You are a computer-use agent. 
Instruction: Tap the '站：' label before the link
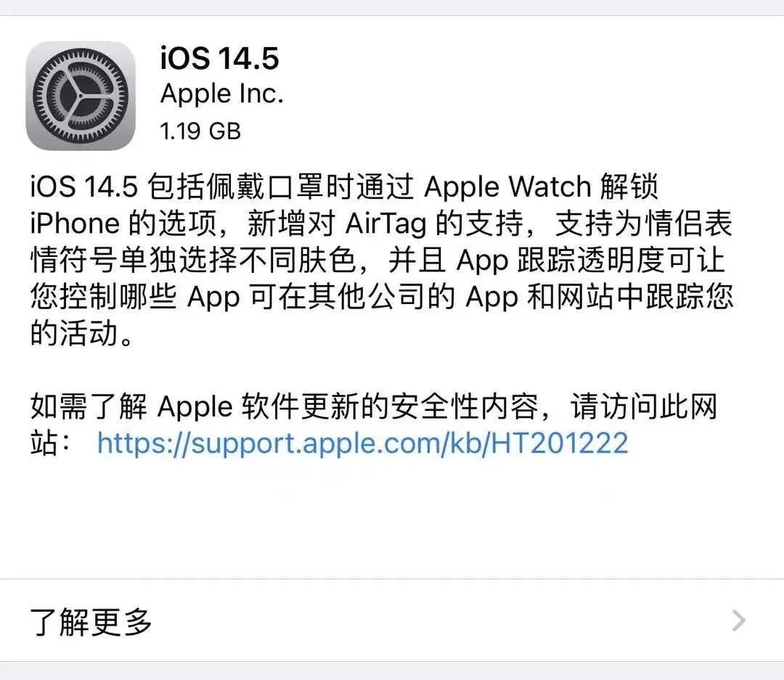tap(52, 443)
